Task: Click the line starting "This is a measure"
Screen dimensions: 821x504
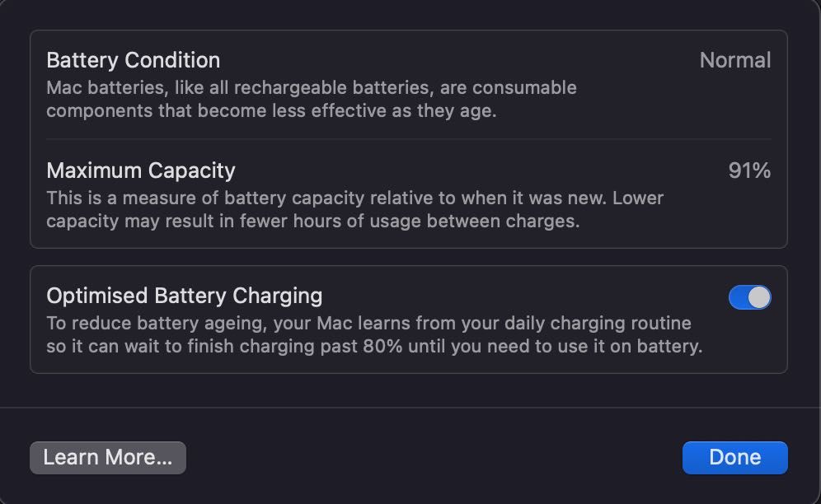Action: coord(354,198)
